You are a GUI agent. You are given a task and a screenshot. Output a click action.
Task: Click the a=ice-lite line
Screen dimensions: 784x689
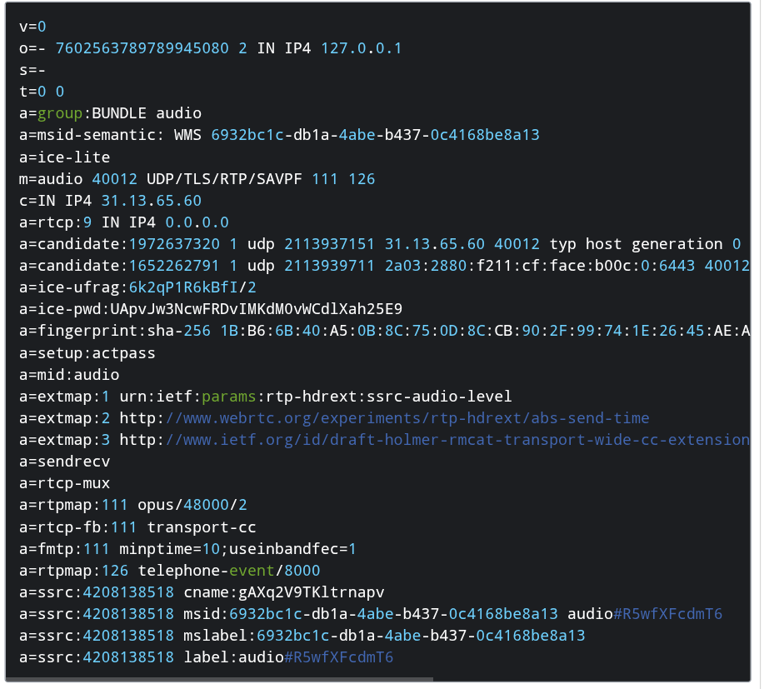[64, 157]
